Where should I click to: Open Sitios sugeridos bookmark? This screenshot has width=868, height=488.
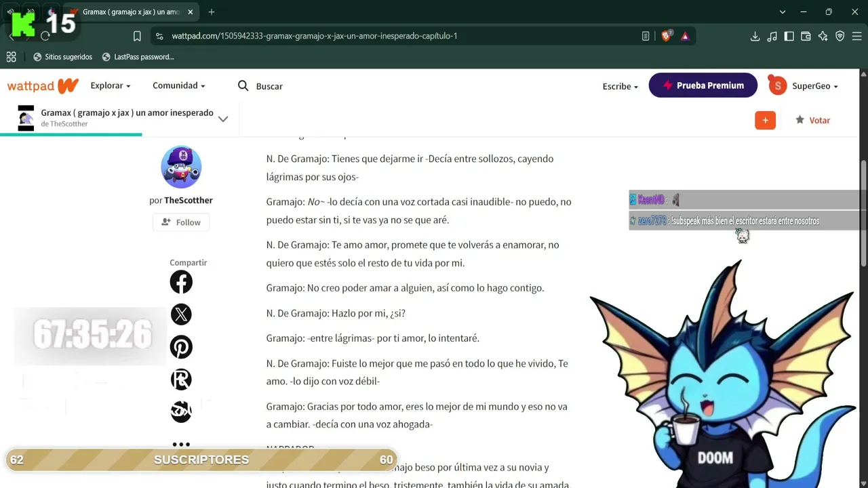(x=62, y=57)
